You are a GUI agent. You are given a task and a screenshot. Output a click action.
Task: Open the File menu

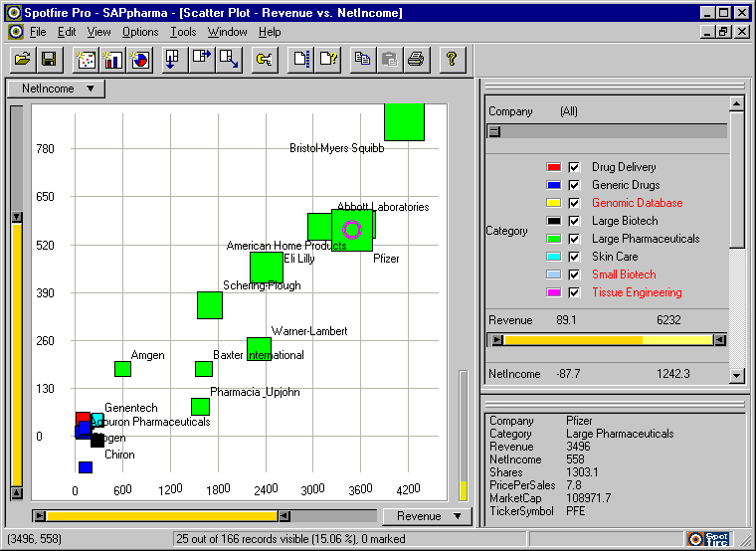38,32
